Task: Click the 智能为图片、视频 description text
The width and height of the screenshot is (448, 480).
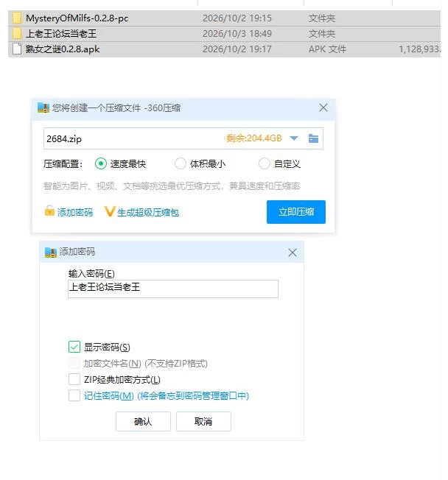Action: click(x=172, y=186)
